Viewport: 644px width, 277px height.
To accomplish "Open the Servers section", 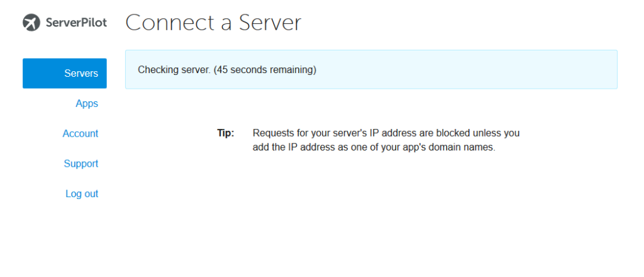I will (65, 73).
